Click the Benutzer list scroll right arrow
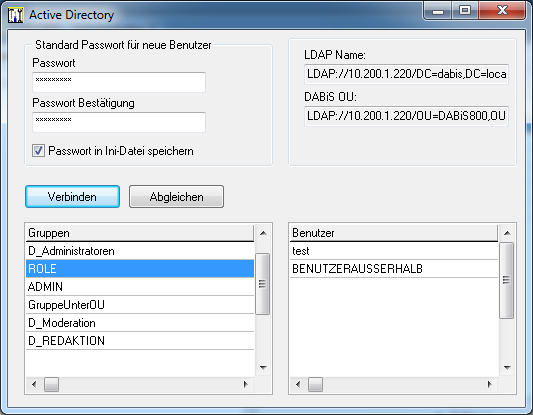The height and width of the screenshot is (415, 533). click(x=489, y=384)
